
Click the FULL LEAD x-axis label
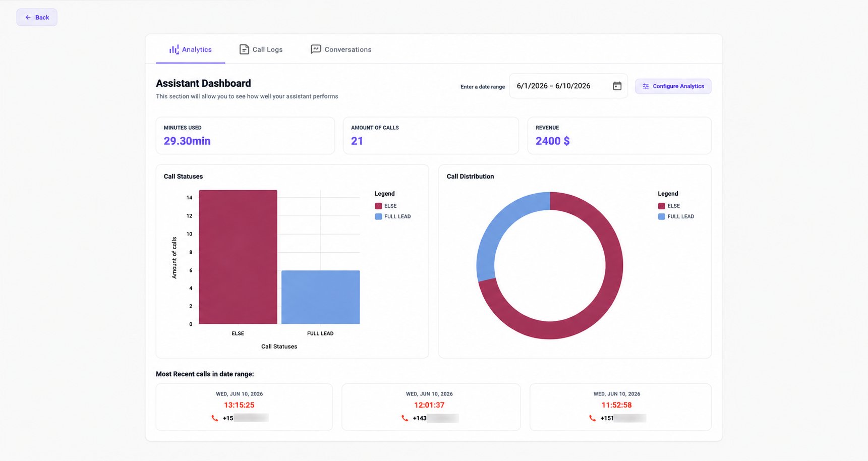320,333
